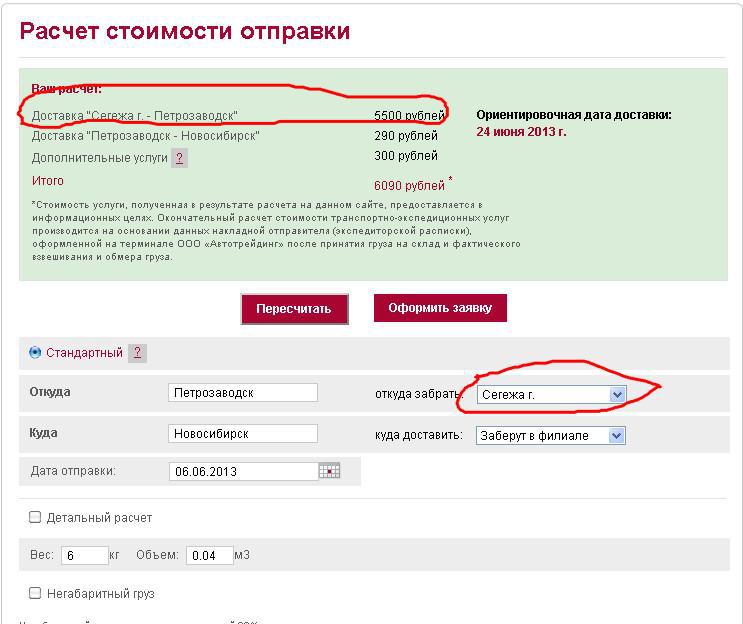743x624 pixels.
Task: Click the Детальный расчет label
Action: pos(98,518)
